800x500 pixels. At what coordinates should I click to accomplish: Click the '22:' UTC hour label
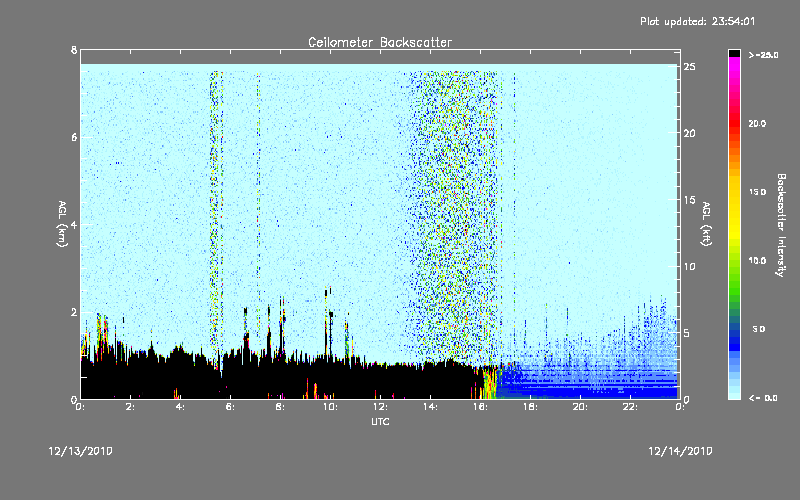(x=631, y=407)
